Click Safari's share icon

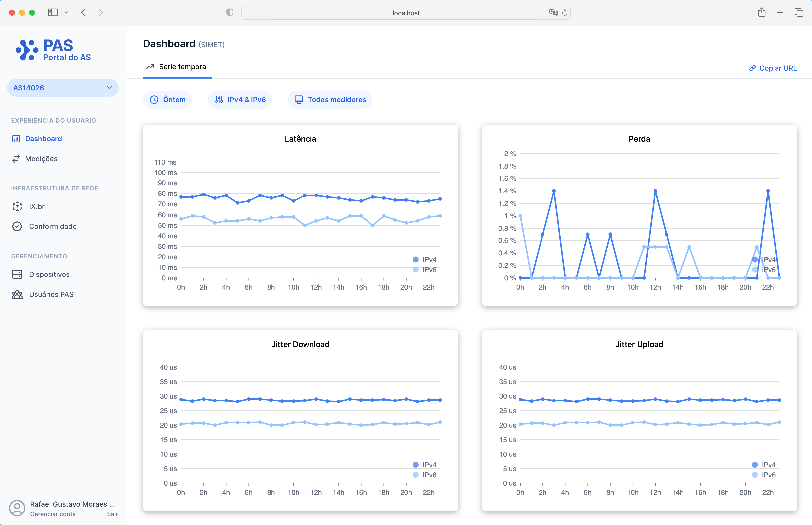tap(762, 13)
